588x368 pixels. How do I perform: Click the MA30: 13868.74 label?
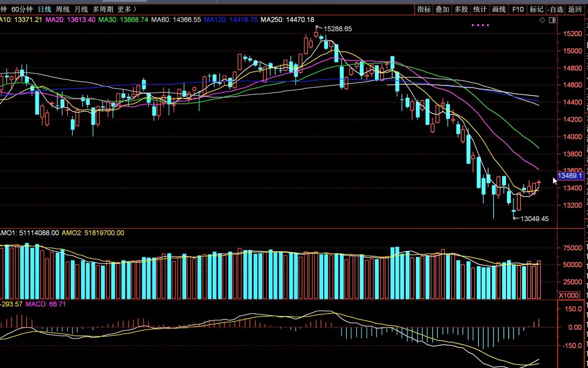123,19
